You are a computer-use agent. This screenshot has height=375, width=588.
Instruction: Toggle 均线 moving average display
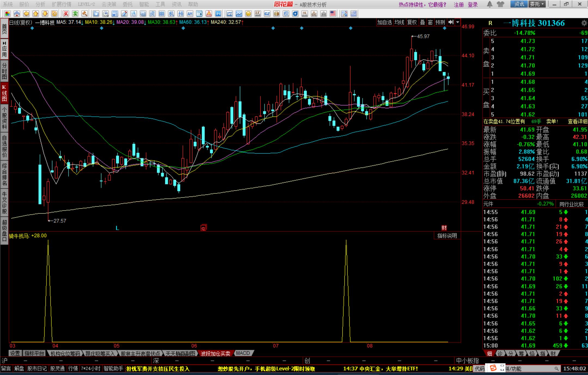399,22
